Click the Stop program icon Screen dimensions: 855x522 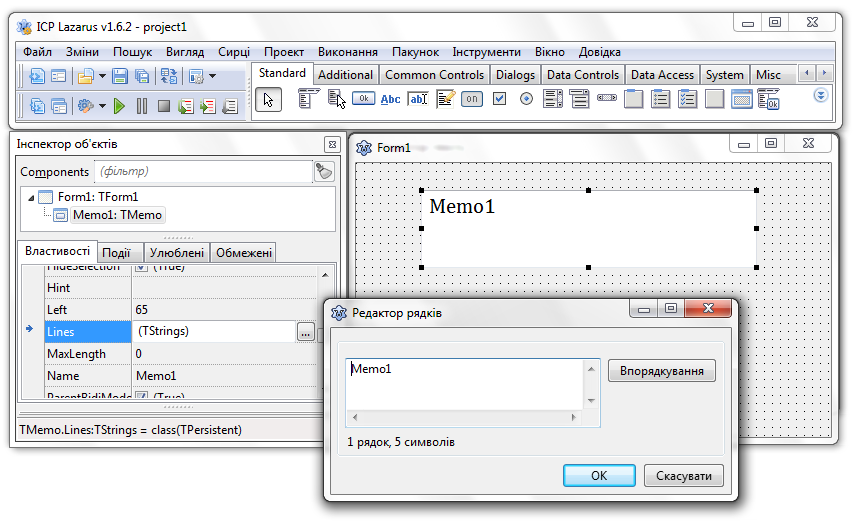coord(164,105)
